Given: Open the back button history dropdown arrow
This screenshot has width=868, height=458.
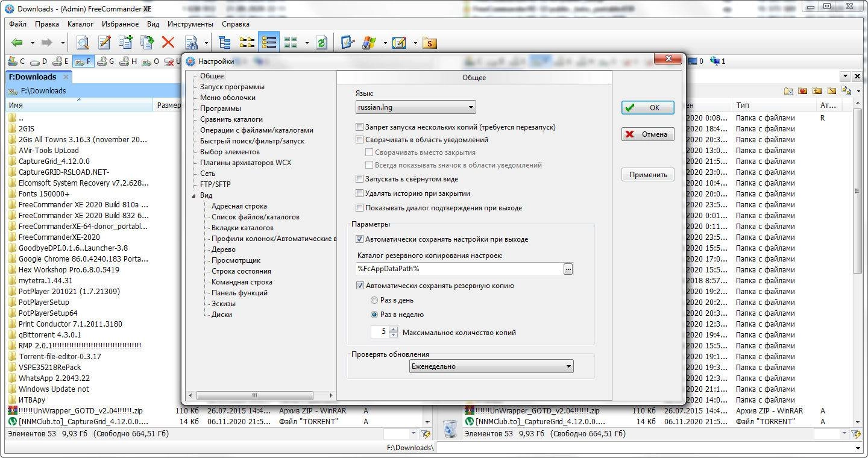Looking at the screenshot, I should coord(33,43).
